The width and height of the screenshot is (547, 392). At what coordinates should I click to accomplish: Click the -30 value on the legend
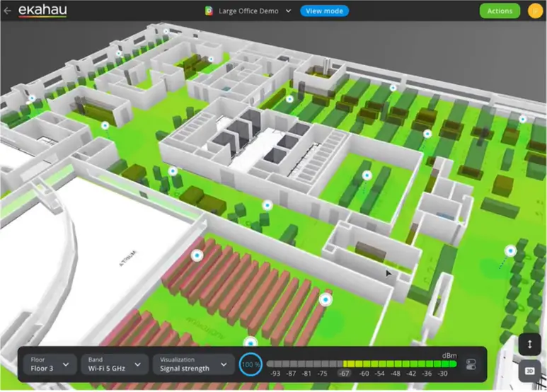click(442, 374)
